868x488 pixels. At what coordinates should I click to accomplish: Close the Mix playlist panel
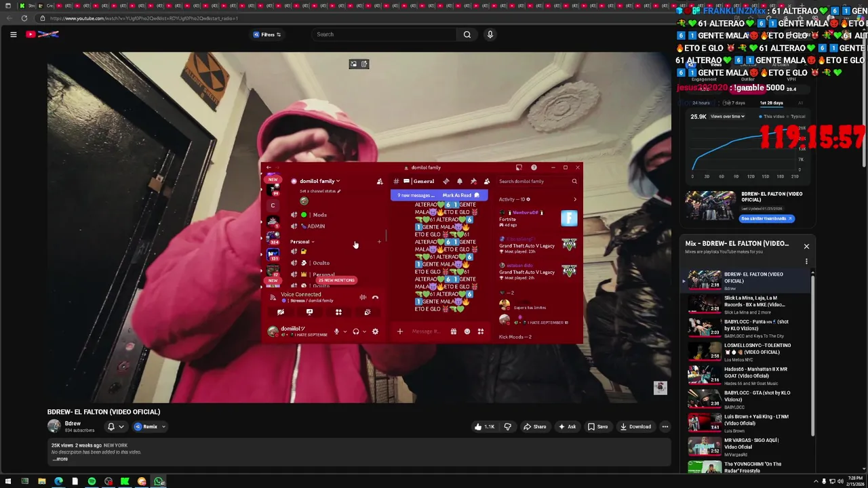tap(806, 246)
